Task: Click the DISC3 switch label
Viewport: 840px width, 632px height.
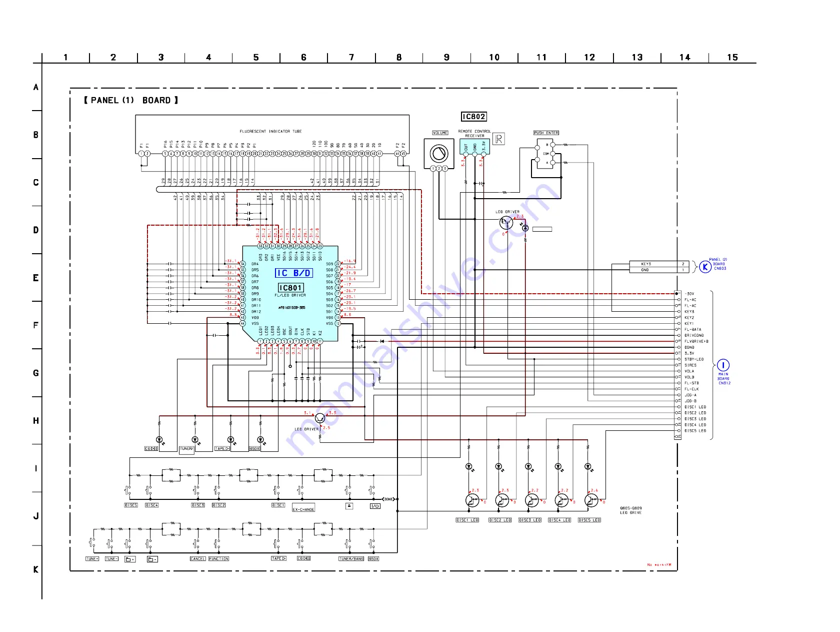Action: 198,505
